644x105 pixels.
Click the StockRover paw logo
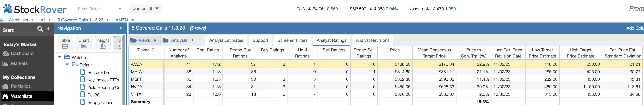7,9
